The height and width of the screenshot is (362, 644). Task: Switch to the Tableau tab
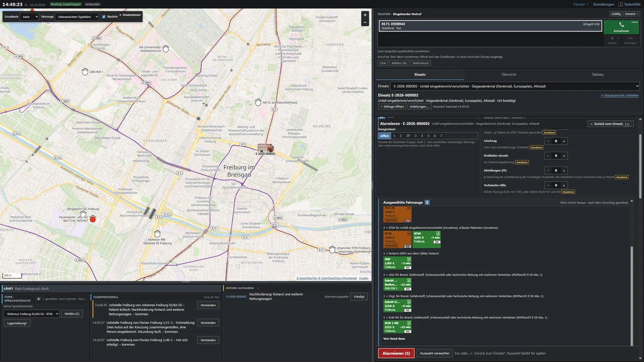(598, 74)
